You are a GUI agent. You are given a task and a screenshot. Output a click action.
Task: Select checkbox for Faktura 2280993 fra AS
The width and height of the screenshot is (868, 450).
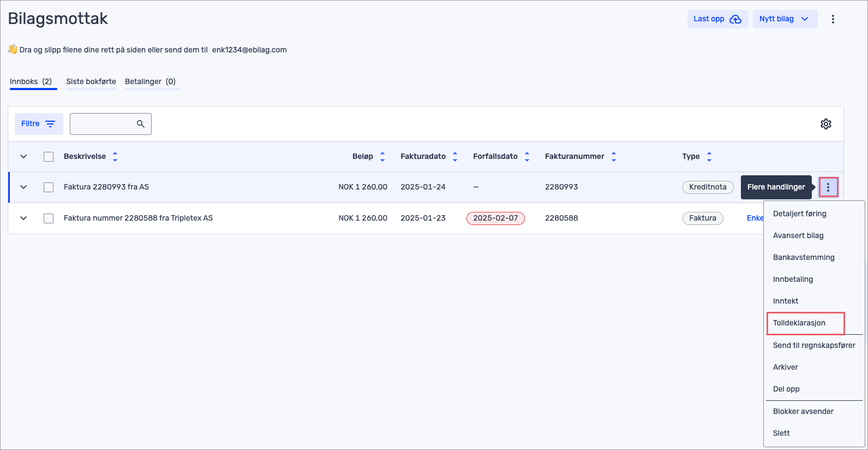coord(49,187)
